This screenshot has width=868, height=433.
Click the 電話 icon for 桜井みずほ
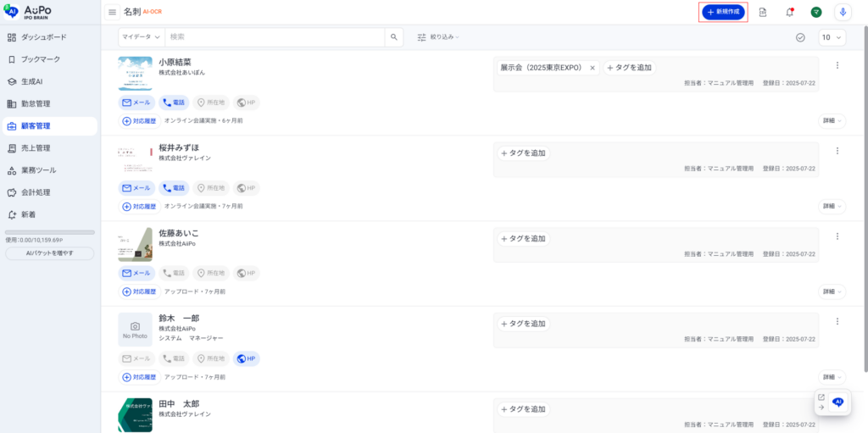pyautogui.click(x=173, y=188)
